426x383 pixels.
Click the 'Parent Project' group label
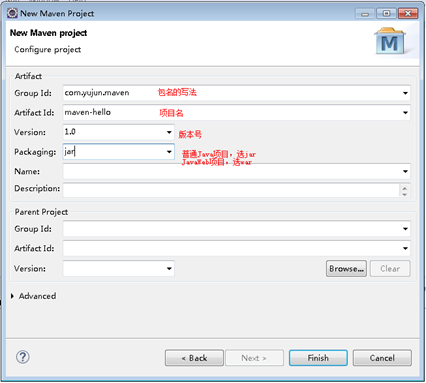coord(41,212)
